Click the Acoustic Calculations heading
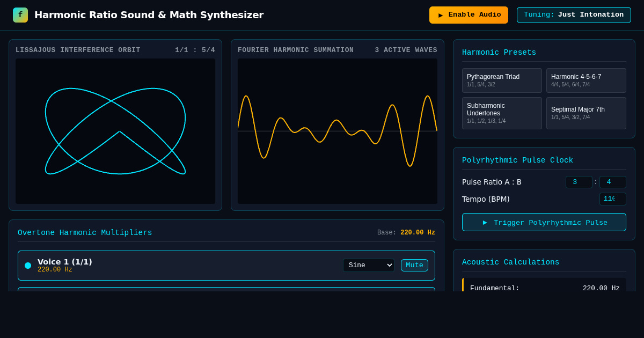This screenshot has height=338, width=644. coord(510,262)
